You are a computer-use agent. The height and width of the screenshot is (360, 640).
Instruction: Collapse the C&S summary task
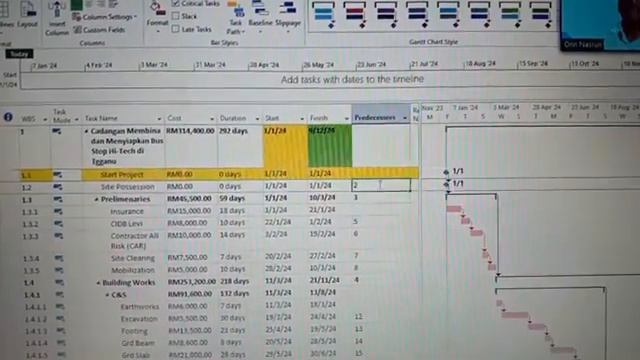(x=107, y=295)
